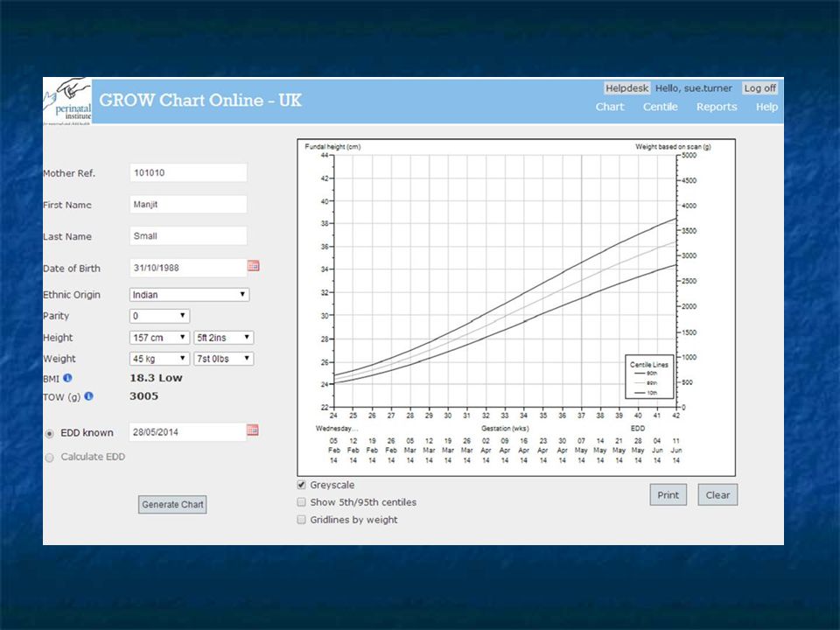Click the BMI info icon
The image size is (840, 630).
tap(67, 378)
